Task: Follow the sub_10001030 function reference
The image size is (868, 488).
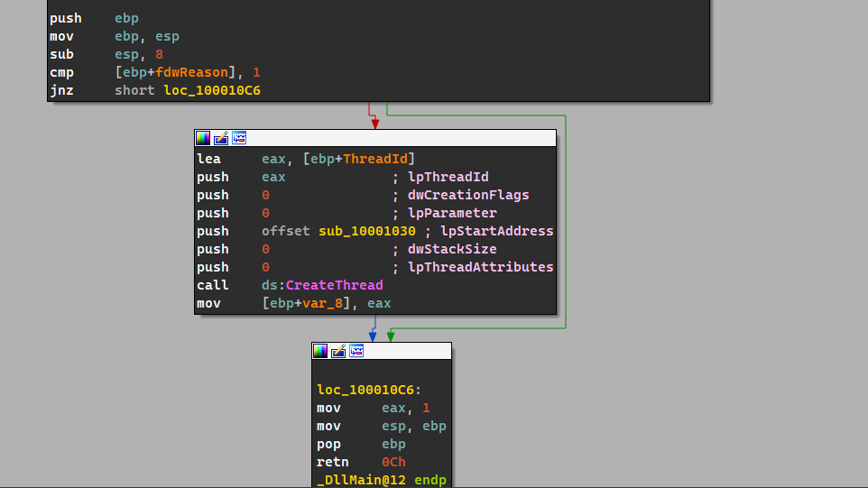Action: (x=367, y=231)
